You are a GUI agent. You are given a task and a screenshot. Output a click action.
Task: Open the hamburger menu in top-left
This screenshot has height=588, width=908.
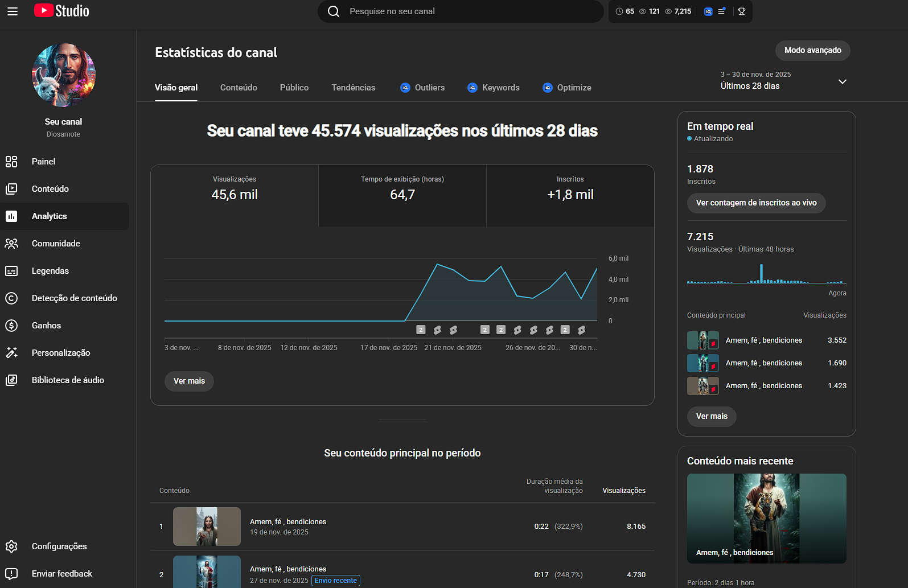tap(13, 11)
